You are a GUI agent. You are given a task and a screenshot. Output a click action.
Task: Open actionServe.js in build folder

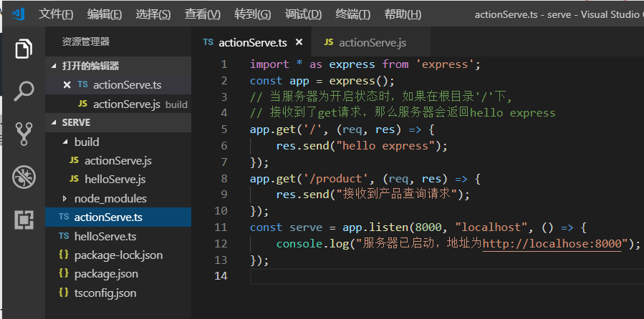click(118, 161)
